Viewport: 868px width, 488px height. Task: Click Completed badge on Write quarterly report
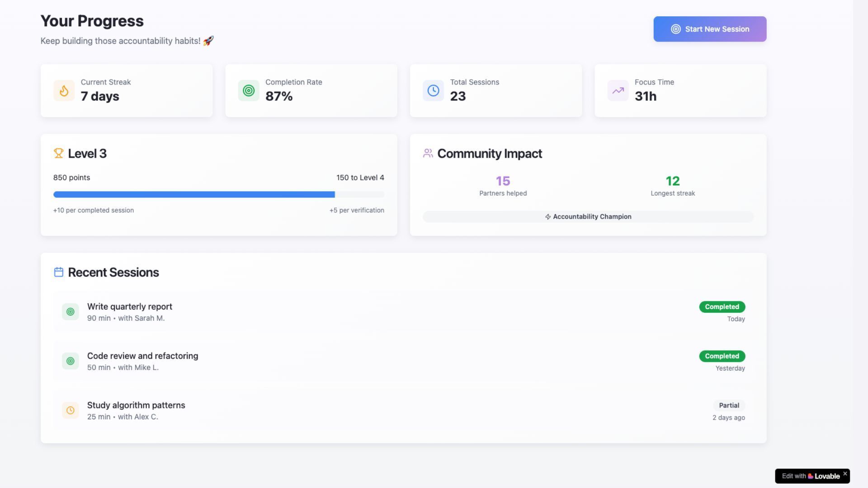click(722, 307)
